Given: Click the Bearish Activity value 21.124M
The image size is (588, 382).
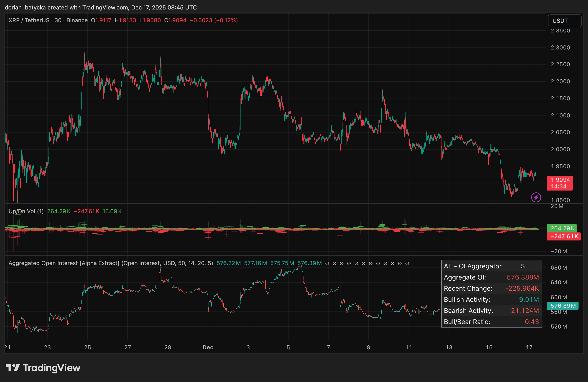Looking at the screenshot, I should 525,311.
